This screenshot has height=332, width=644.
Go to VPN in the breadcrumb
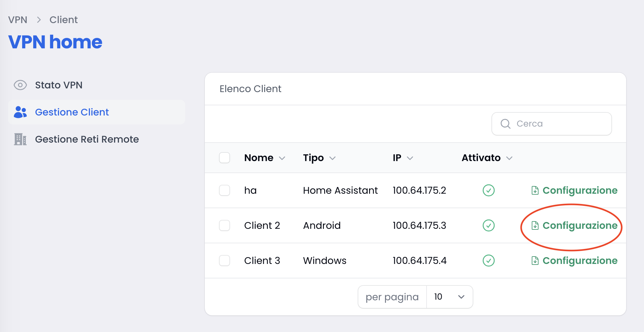[18, 20]
